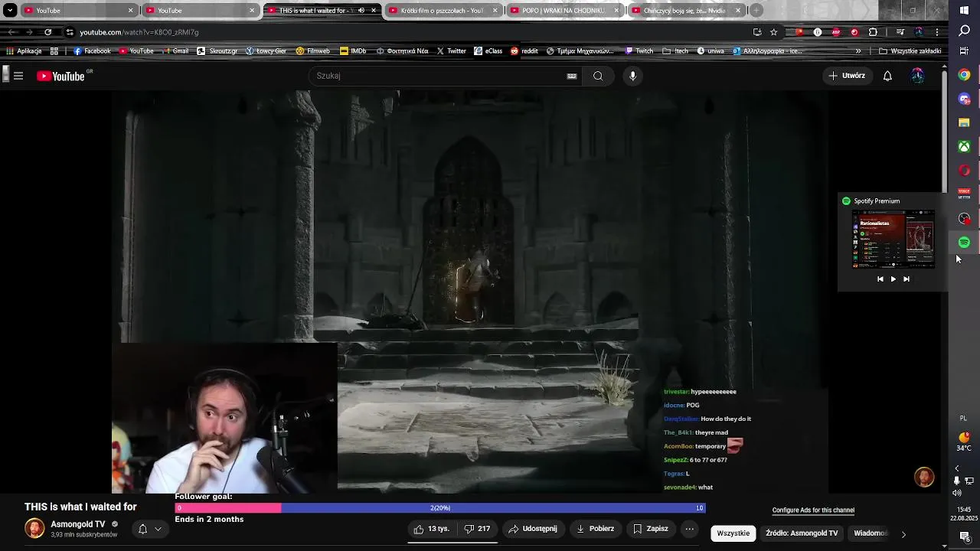Open Google Chrome taskbar icon
The width and height of the screenshot is (980, 551).
[964, 75]
